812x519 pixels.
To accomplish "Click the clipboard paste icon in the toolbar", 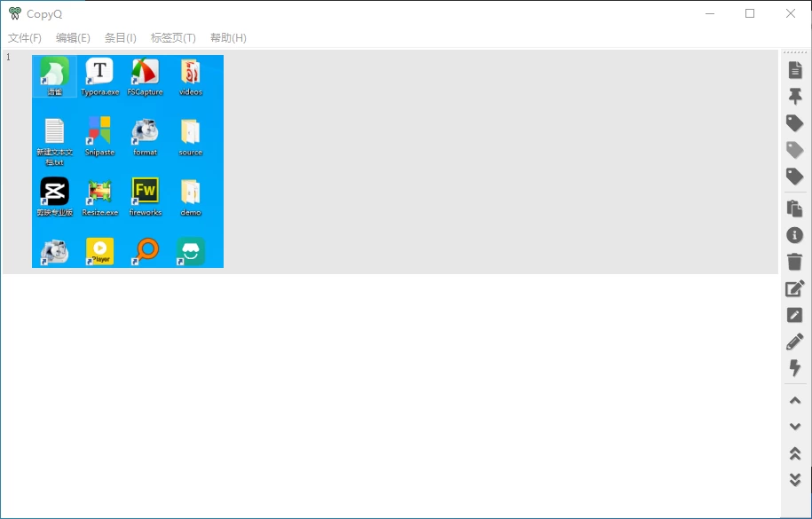I will 795,208.
